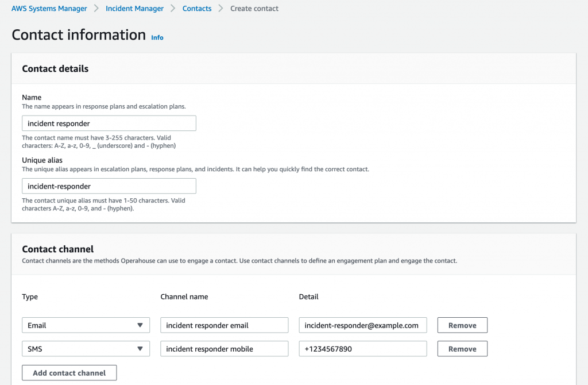Click the Add contact channel button

coord(69,372)
